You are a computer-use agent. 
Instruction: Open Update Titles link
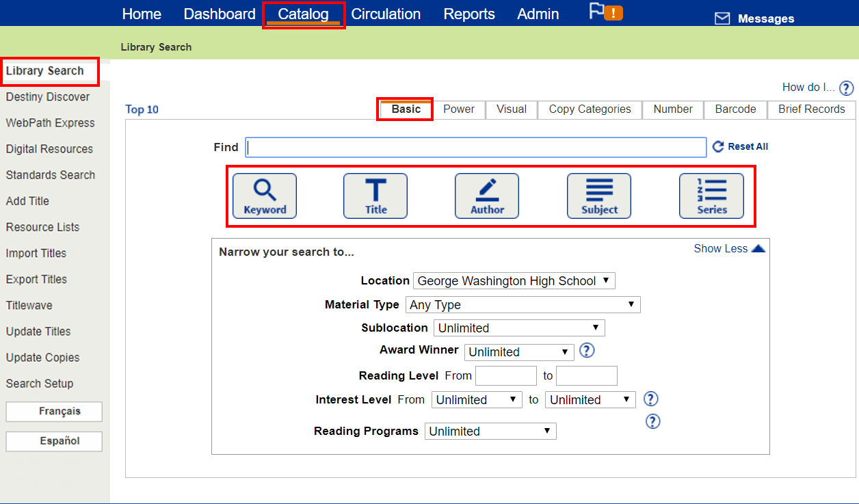[38, 332]
